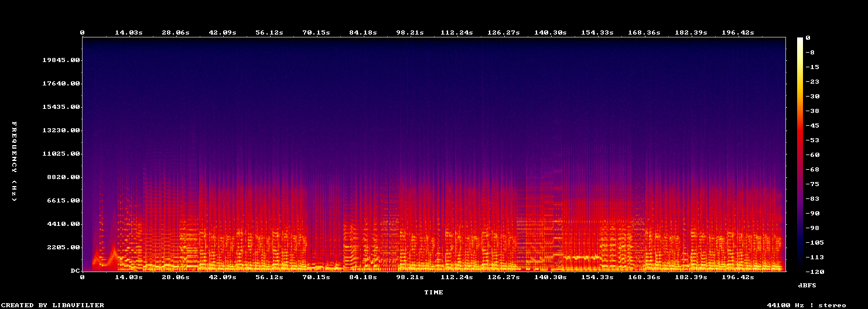
Task: Click the -23 dBFS legend value
Action: 812,82
